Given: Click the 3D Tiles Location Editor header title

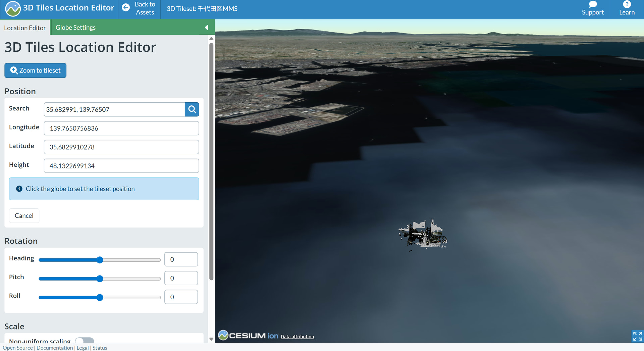Looking at the screenshot, I should (x=68, y=8).
